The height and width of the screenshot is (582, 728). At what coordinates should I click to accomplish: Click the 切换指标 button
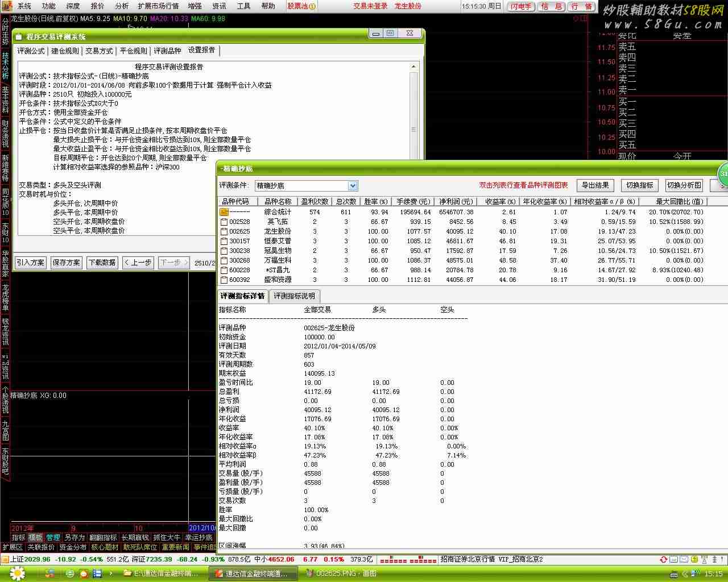639,185
